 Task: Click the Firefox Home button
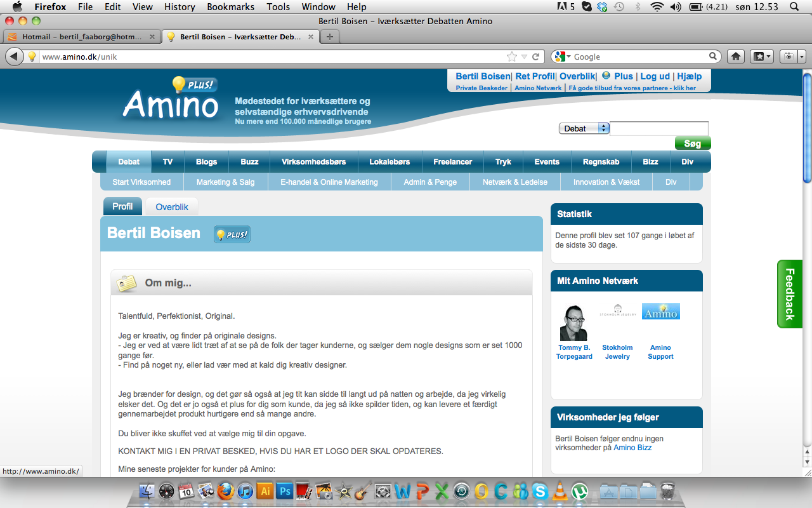click(736, 57)
